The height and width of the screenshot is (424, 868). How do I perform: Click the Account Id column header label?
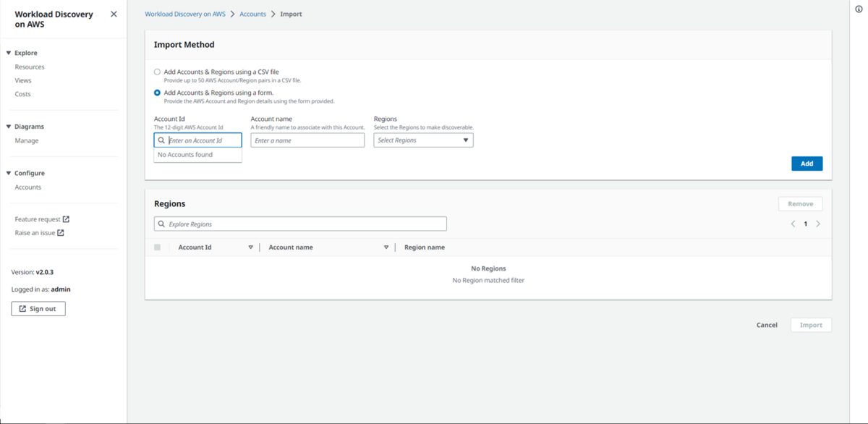point(195,247)
